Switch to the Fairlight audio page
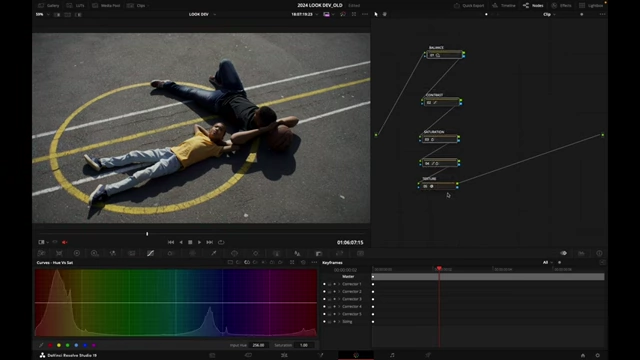 pyautogui.click(x=392, y=355)
